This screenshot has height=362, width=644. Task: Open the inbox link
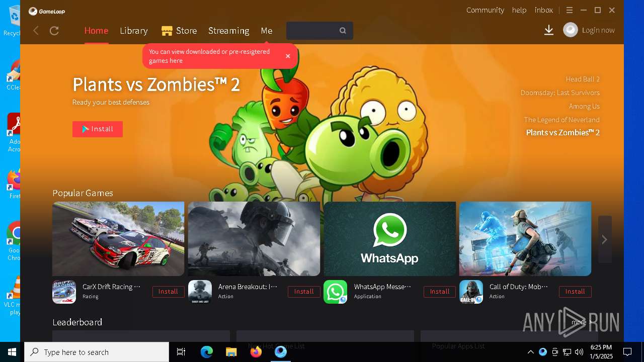coord(544,10)
